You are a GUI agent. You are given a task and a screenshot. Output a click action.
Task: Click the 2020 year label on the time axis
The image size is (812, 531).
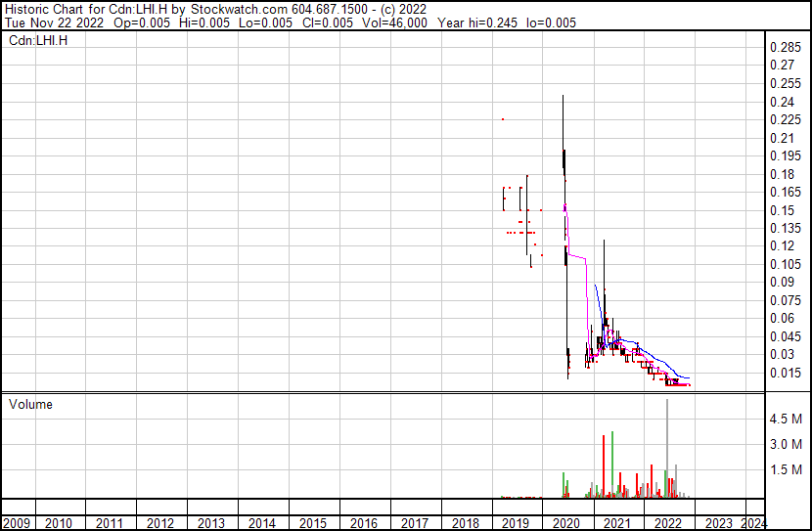point(566,523)
